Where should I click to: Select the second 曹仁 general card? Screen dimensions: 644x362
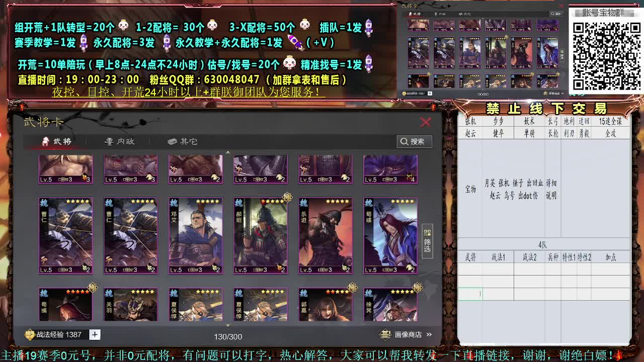point(130,235)
